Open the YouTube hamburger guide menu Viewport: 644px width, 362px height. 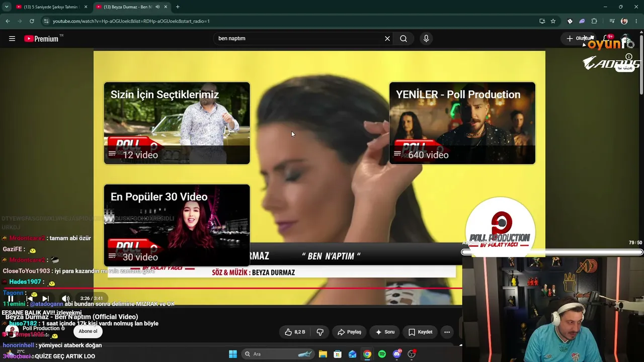(12, 39)
